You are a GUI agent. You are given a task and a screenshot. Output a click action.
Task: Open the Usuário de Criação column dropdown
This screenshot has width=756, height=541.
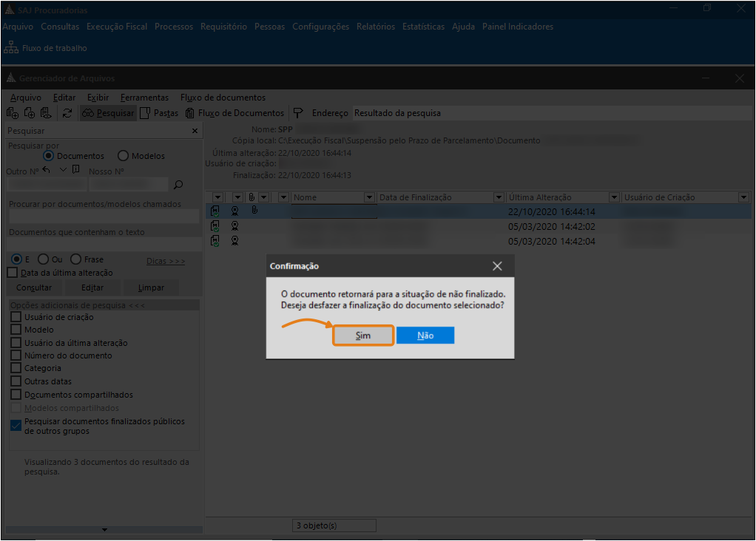tap(743, 197)
